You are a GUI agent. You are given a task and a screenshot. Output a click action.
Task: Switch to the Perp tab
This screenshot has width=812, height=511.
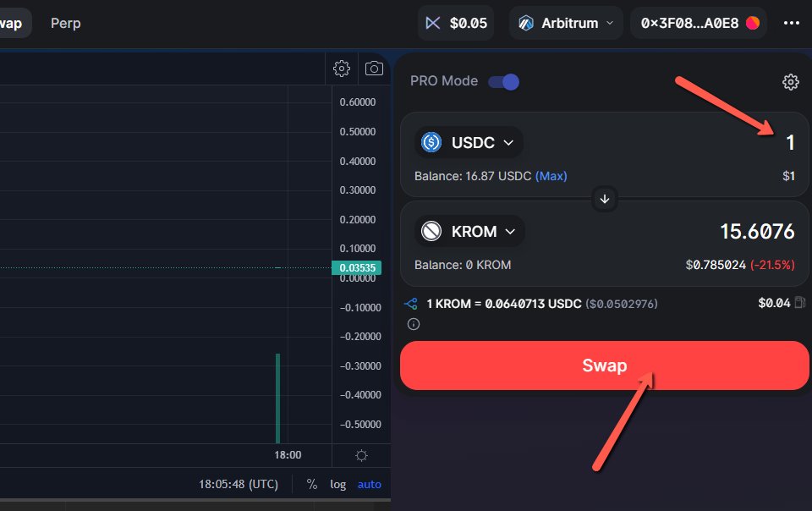(66, 24)
